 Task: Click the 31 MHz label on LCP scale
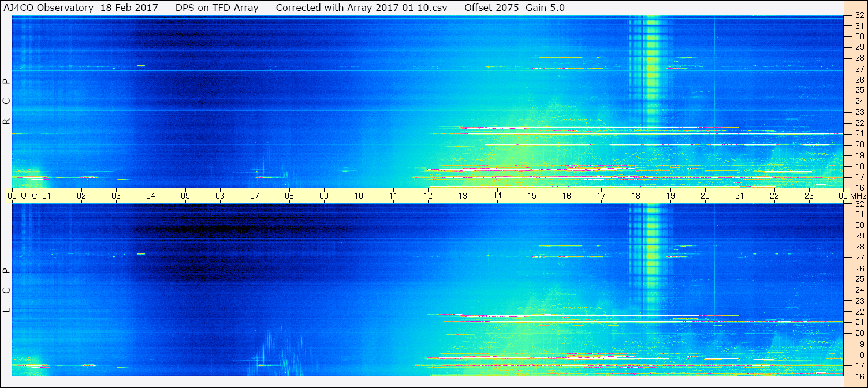(x=859, y=214)
